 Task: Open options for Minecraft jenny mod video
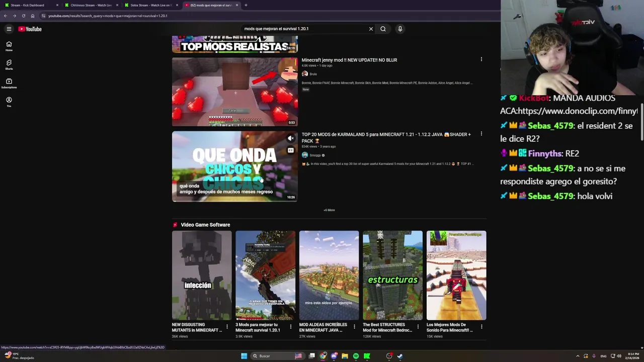click(x=481, y=59)
